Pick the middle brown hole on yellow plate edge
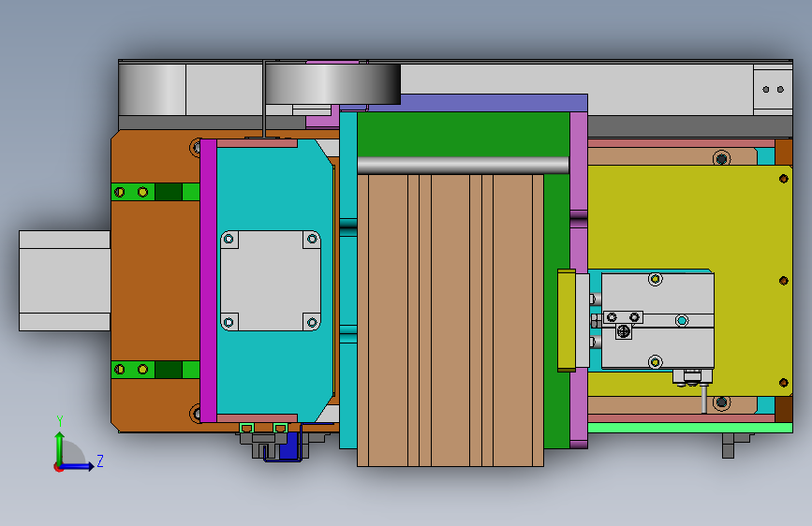The image size is (812, 526). (x=784, y=281)
